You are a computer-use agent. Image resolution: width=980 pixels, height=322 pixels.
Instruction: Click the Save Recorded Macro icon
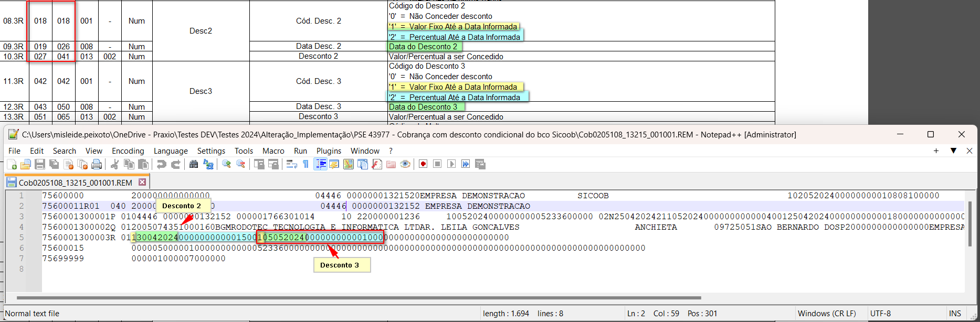point(480,165)
